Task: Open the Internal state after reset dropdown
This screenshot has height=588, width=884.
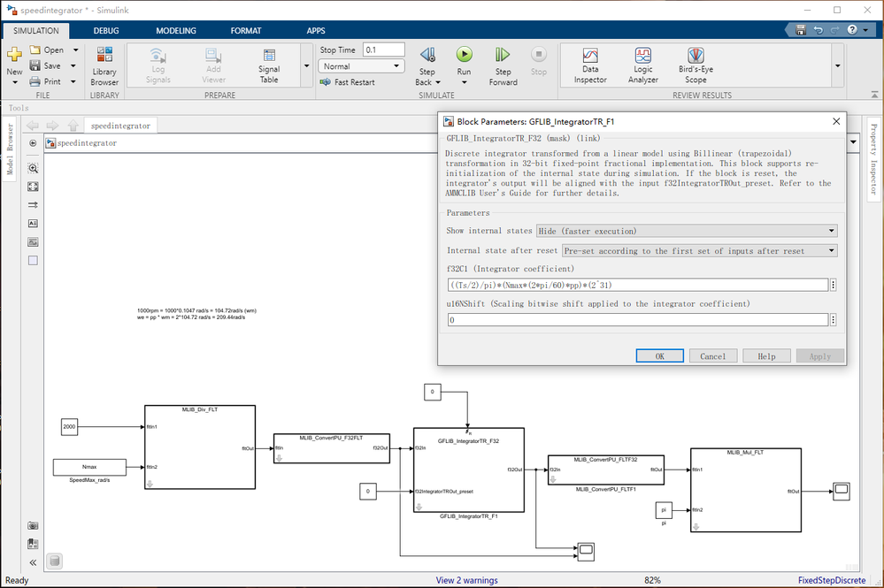Action: [x=700, y=250]
